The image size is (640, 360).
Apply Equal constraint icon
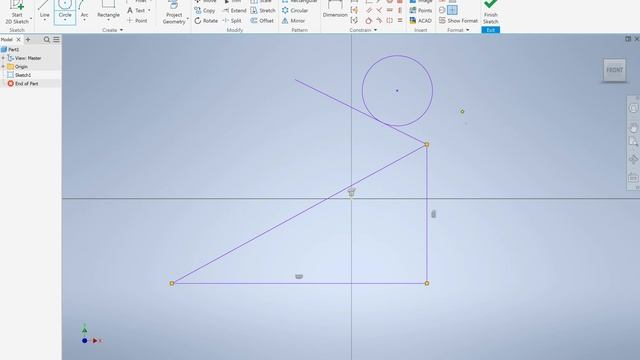[400, 20]
